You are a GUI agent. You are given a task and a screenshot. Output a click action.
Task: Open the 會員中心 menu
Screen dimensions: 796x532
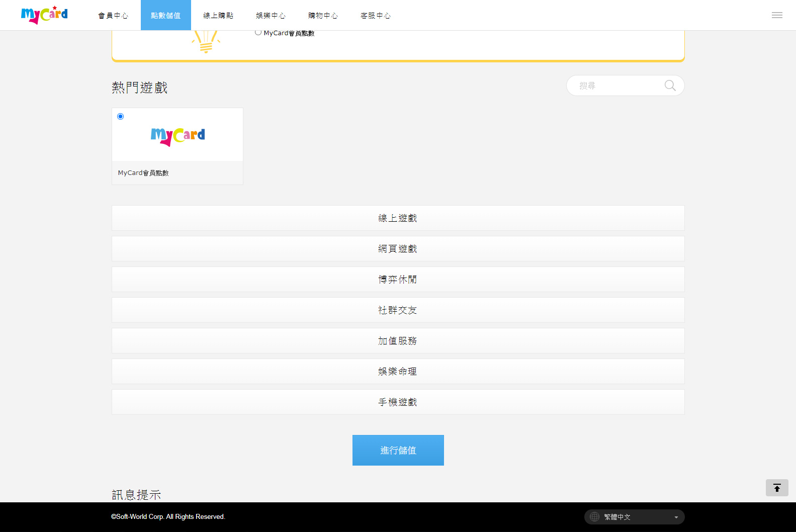[113, 16]
